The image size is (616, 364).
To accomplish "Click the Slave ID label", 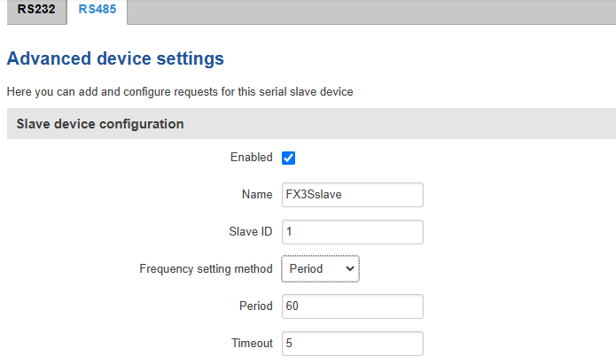I will point(251,232).
